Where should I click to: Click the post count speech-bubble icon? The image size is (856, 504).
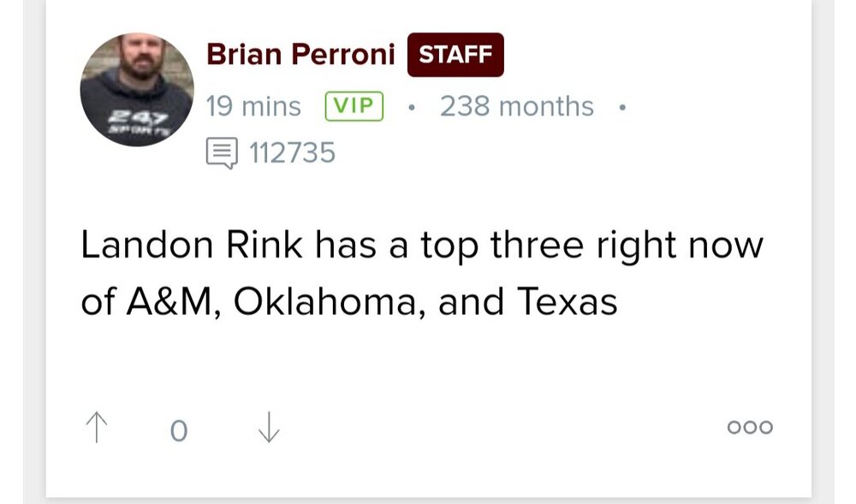pyautogui.click(x=221, y=154)
